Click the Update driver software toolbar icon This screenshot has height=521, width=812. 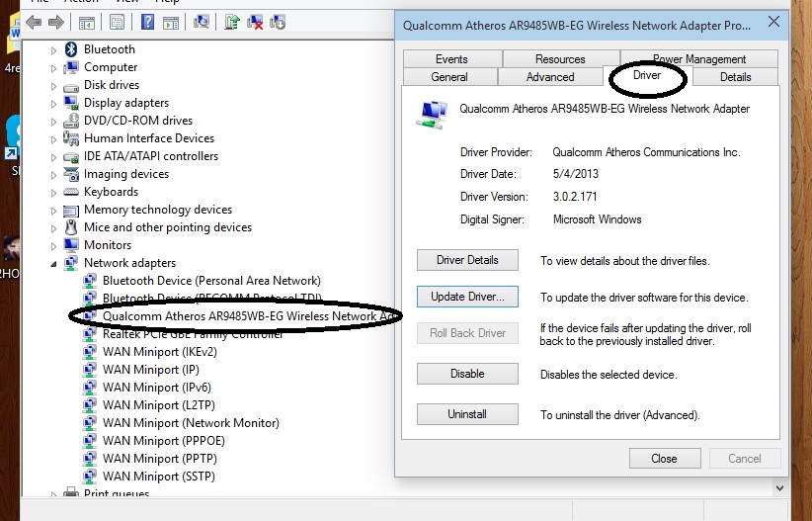coord(232,22)
